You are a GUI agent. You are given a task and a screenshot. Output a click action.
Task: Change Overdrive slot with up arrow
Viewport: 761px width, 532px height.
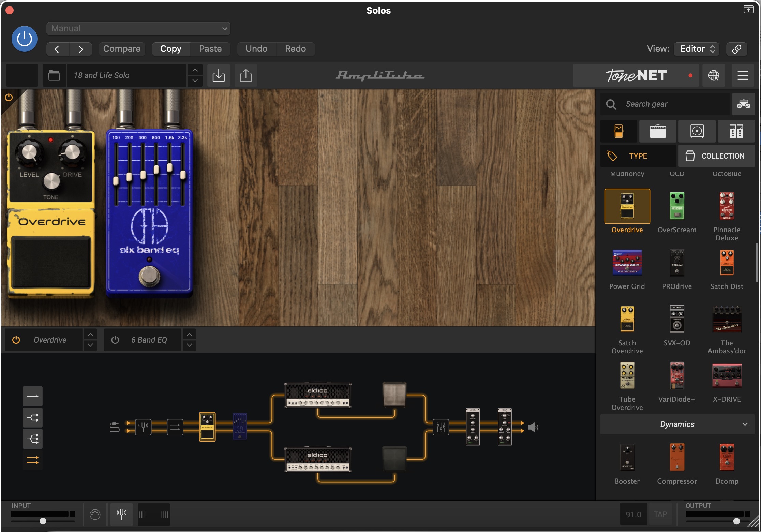(90, 335)
